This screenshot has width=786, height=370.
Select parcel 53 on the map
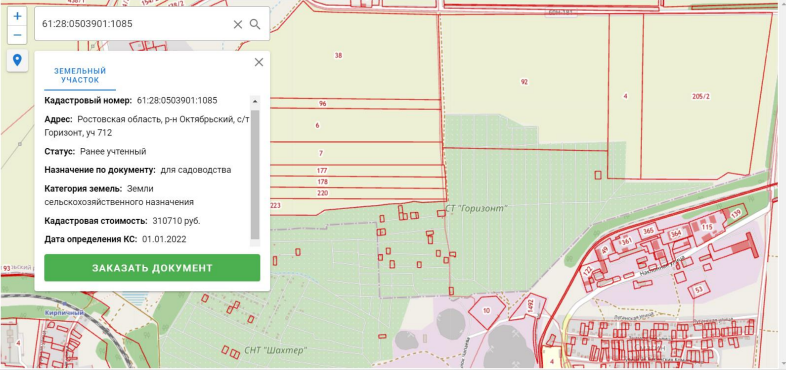tap(699, 289)
